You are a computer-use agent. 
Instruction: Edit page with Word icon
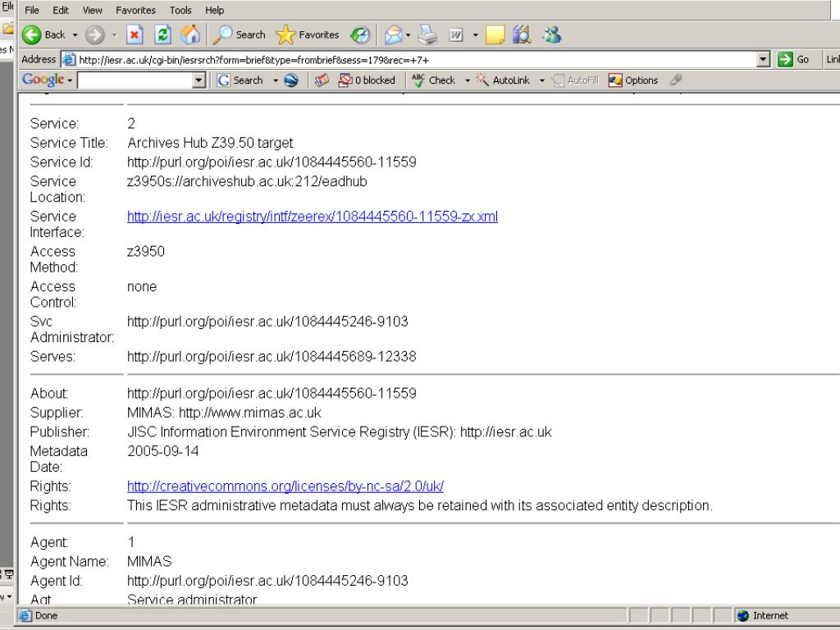[x=456, y=35]
